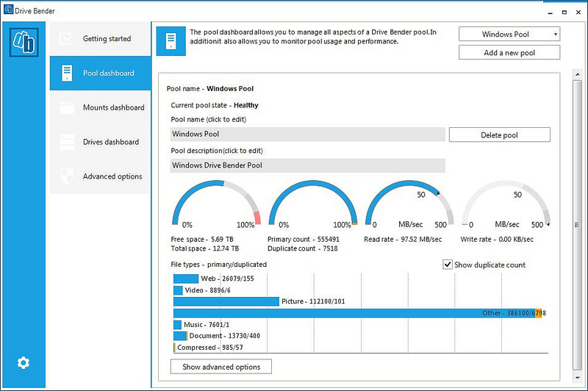Click the blue pool dashboard header icon

[x=171, y=41]
